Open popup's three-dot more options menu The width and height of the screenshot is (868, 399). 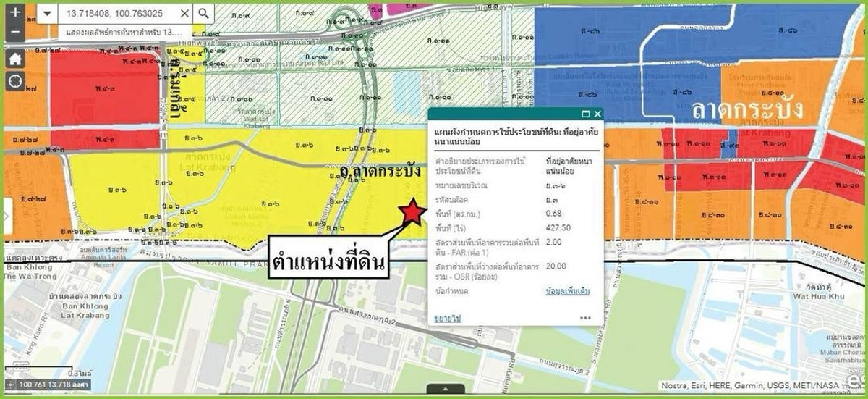[x=585, y=318]
